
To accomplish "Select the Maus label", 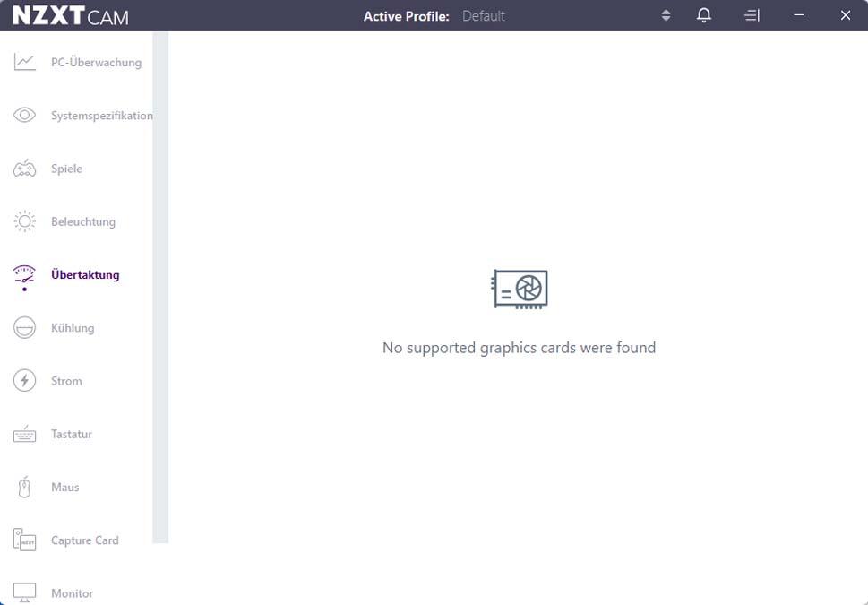I will [65, 487].
